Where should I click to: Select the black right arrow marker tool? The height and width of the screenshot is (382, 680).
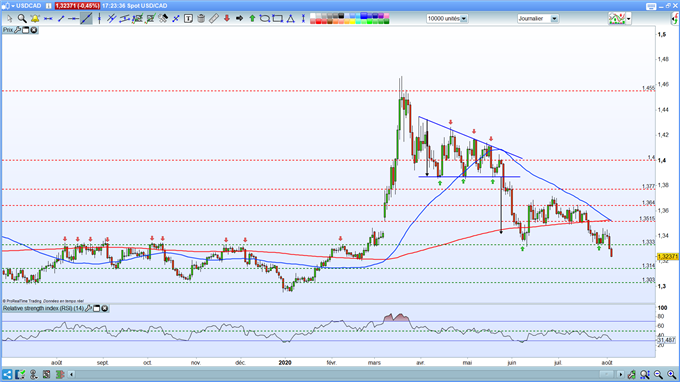pos(239,19)
